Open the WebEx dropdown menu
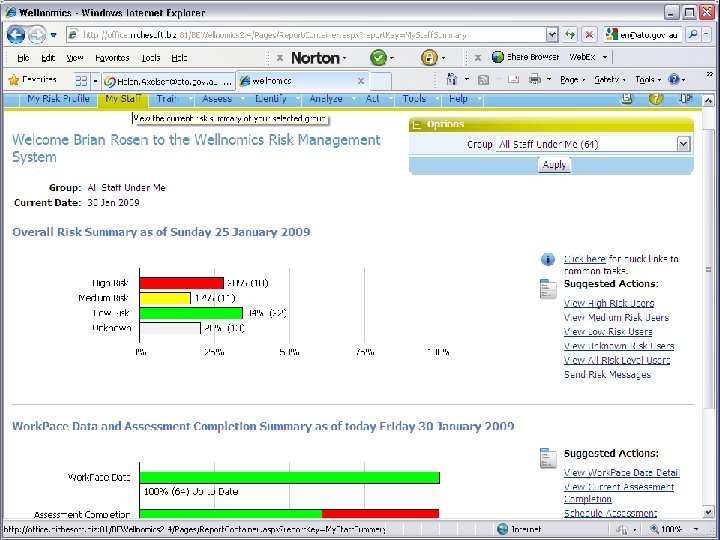 click(x=588, y=57)
